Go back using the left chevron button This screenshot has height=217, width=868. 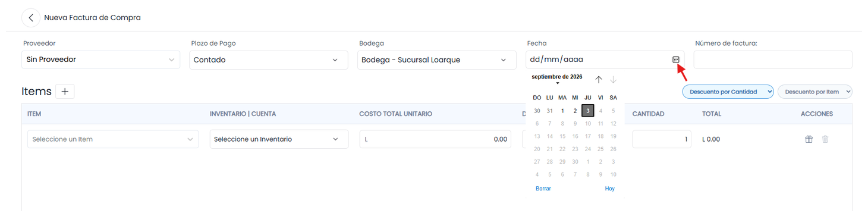tap(31, 17)
